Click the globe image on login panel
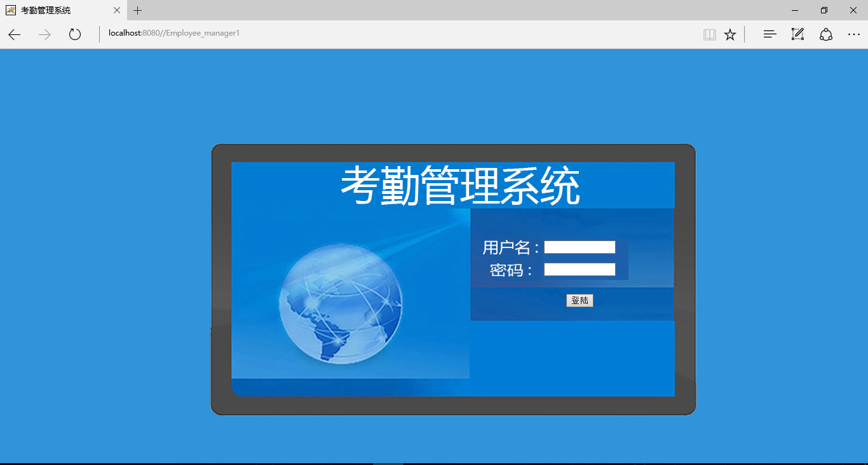 341,304
